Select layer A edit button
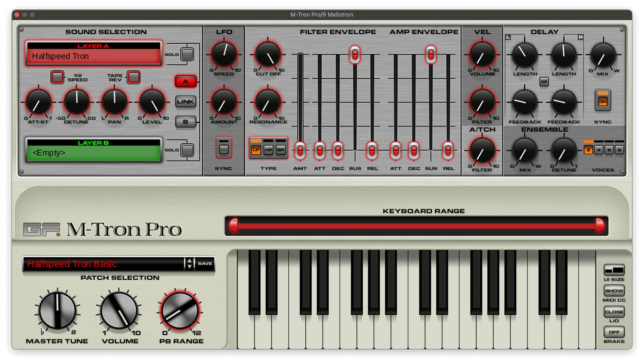Screen dimensions: 644x363 186,82
